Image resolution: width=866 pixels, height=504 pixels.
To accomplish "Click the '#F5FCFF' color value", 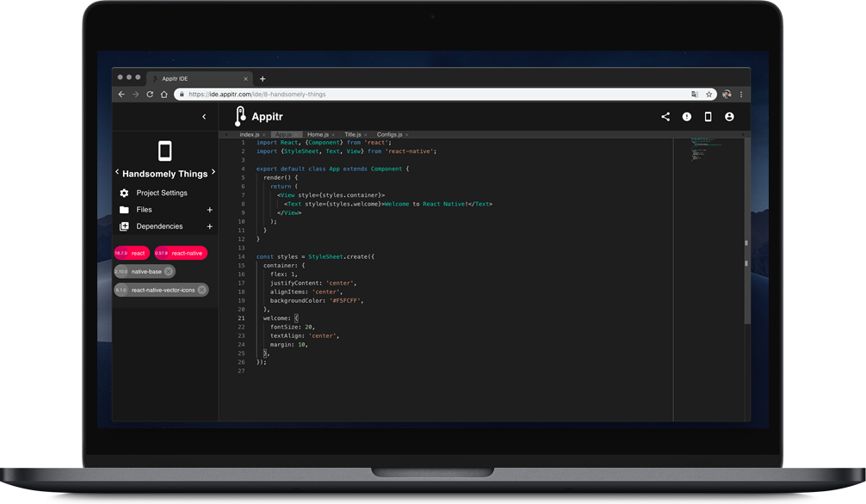I will (x=345, y=301).
